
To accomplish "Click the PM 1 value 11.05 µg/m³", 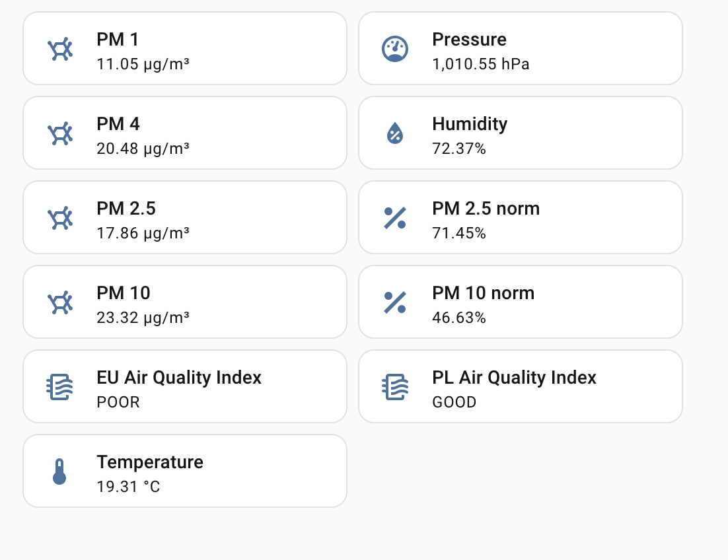I will coord(143,64).
